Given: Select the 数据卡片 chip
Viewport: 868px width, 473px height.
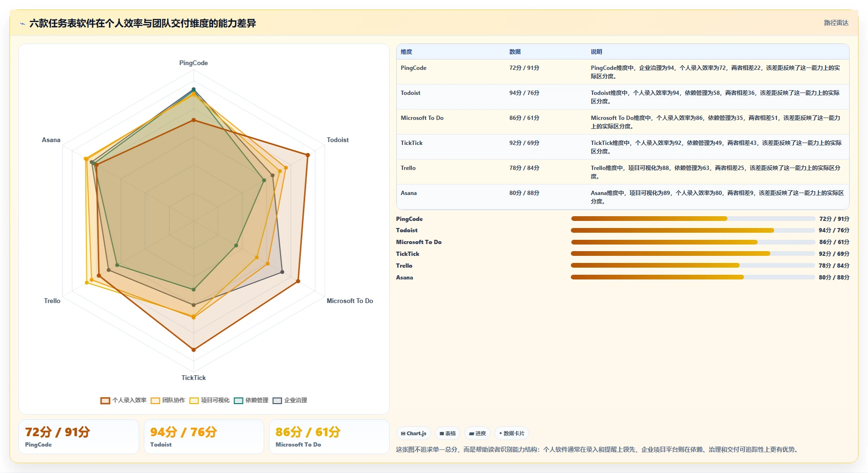Looking at the screenshot, I should pyautogui.click(x=512, y=433).
